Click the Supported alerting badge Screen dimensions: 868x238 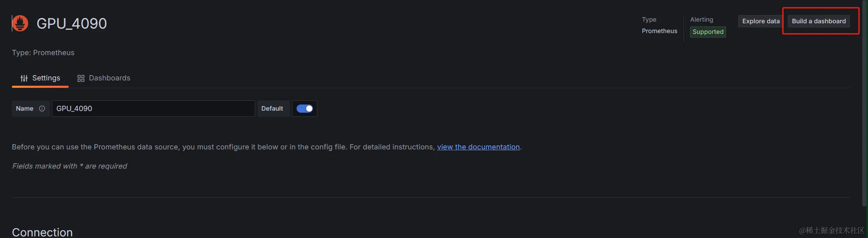tap(708, 32)
